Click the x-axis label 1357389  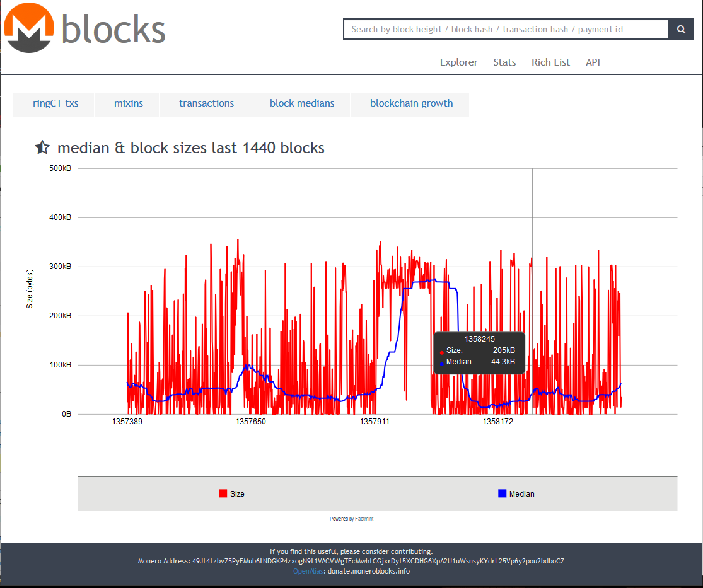[x=127, y=421]
